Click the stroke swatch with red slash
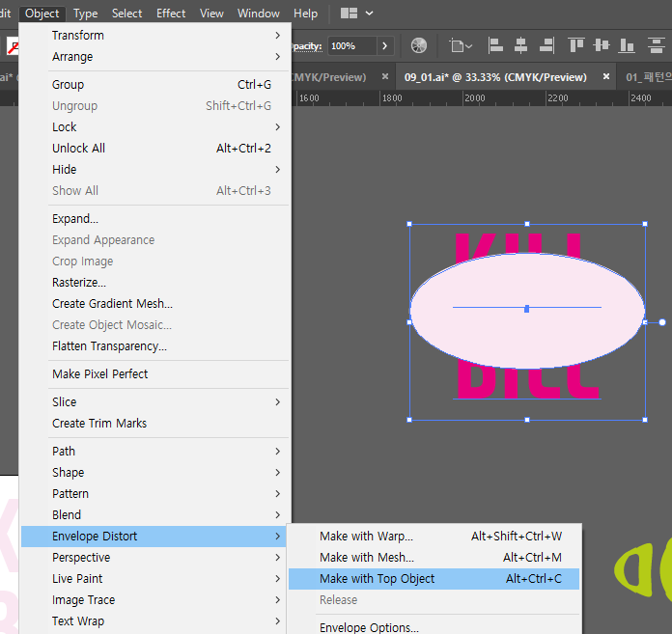Image resolution: width=672 pixels, height=634 pixels. (x=13, y=46)
